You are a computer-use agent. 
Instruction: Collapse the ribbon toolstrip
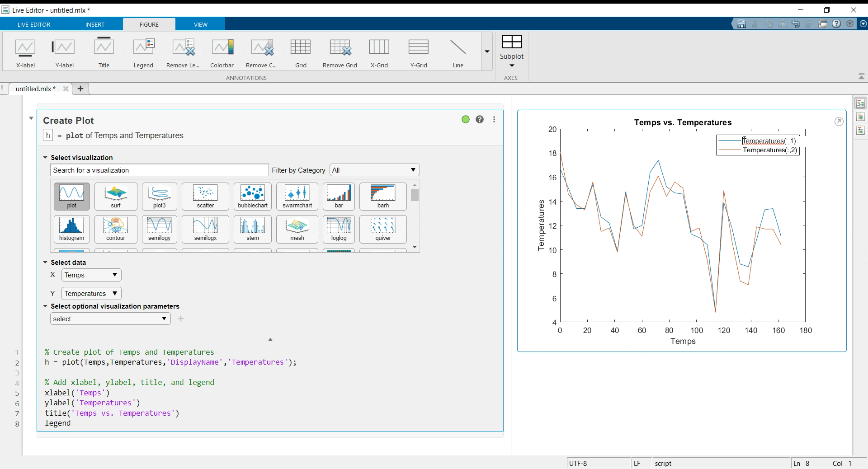pos(861,77)
